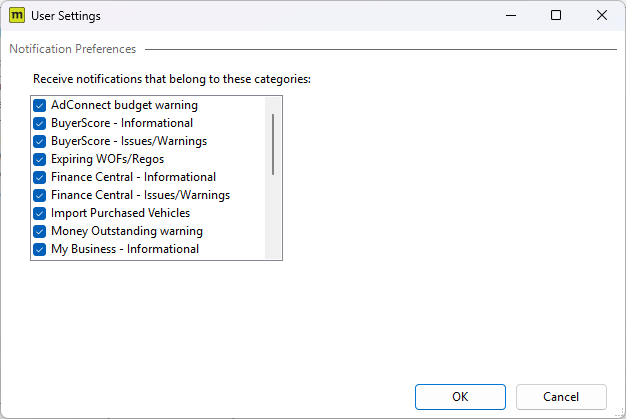Cancel the User Settings dialog
This screenshot has width=626, height=419.
point(561,397)
